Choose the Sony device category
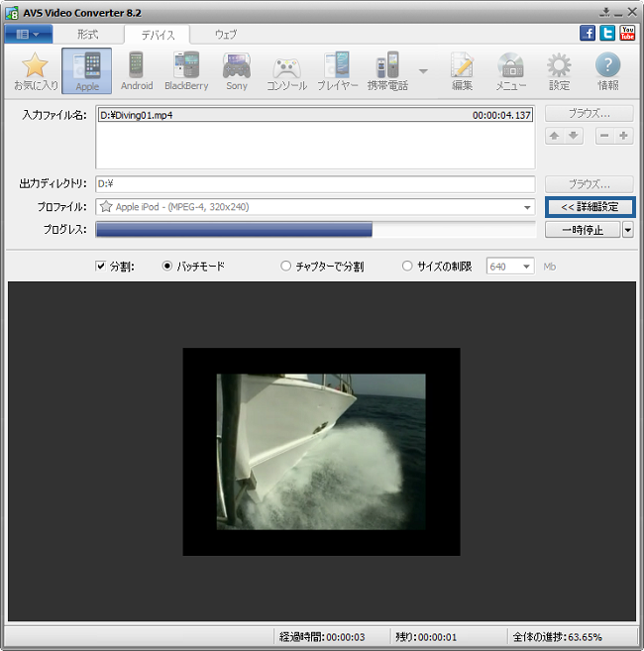This screenshot has height=651, width=644. coord(237,71)
